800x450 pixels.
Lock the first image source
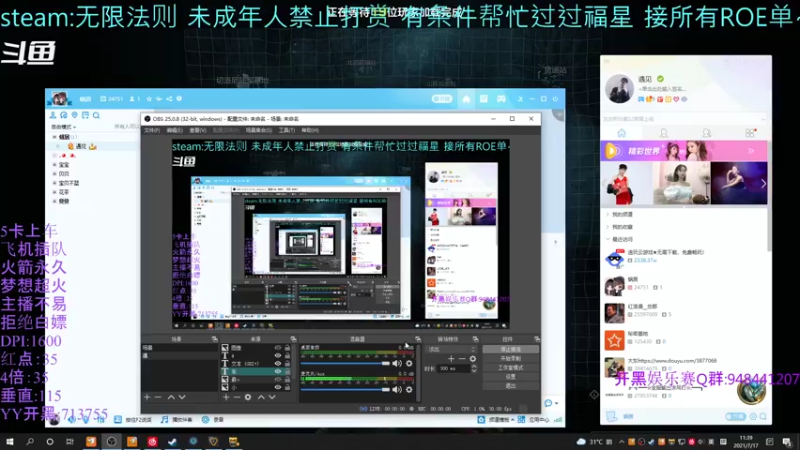[x=287, y=348]
